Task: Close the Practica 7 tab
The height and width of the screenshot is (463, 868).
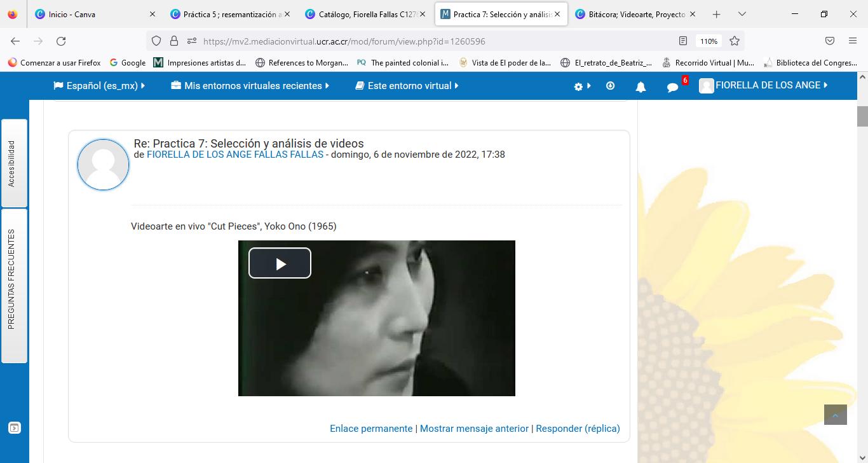Action: [x=557, y=14]
